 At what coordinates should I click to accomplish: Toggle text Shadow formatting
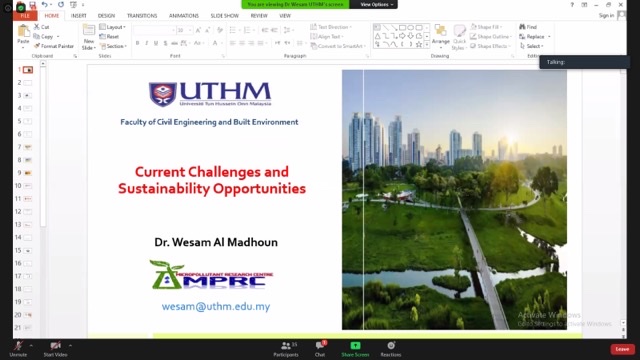(x=165, y=43)
